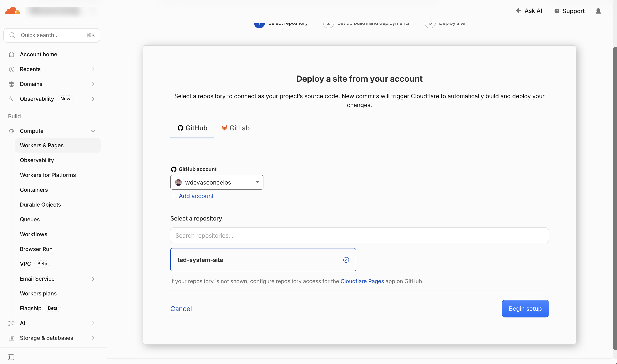Click the Observability pulse icon

11,99
